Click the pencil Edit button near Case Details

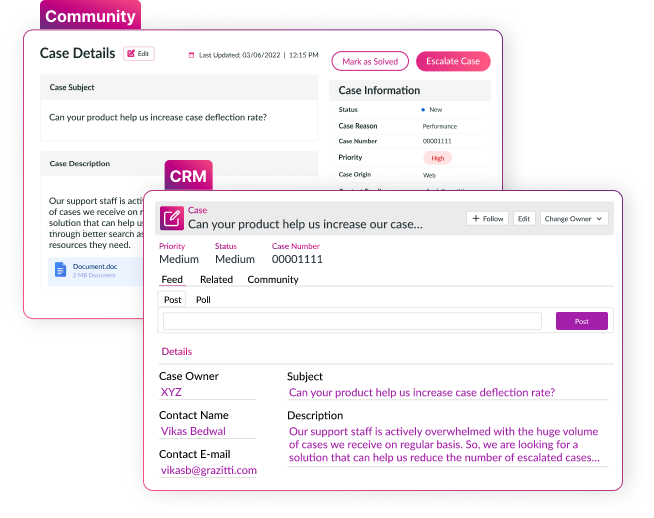139,54
